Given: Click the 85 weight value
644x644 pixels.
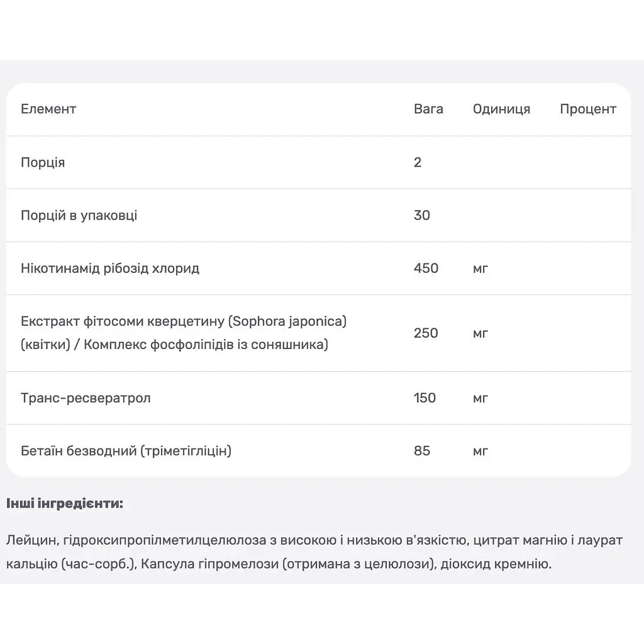Looking at the screenshot, I should click(422, 451).
